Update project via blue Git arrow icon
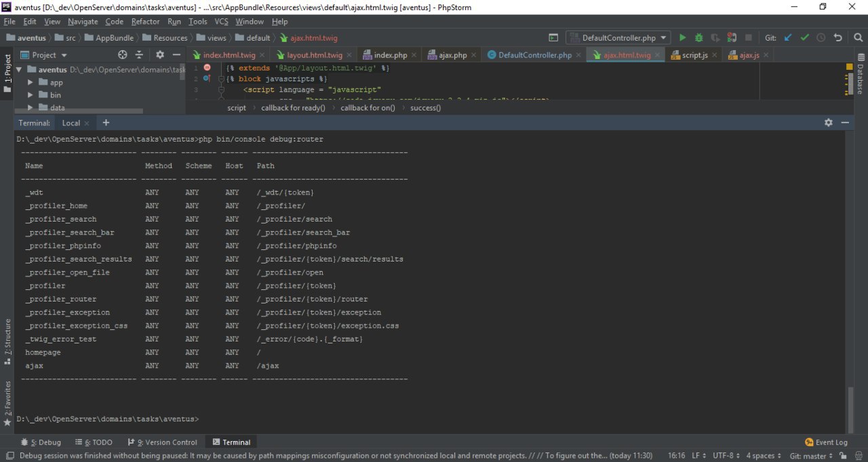 coord(788,38)
